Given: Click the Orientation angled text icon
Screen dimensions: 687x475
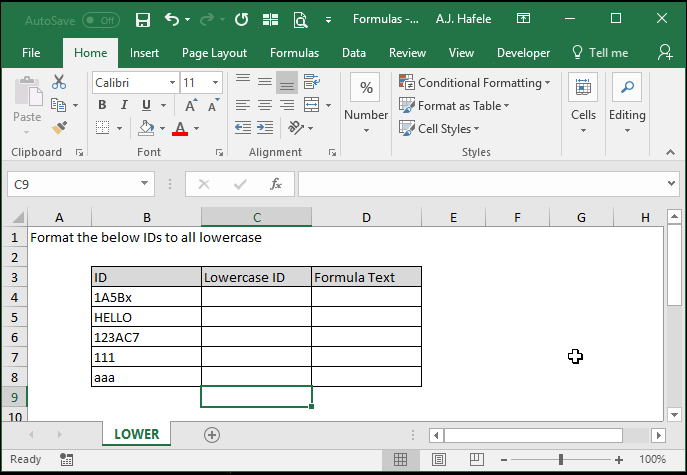Looking at the screenshot, I should point(296,128).
